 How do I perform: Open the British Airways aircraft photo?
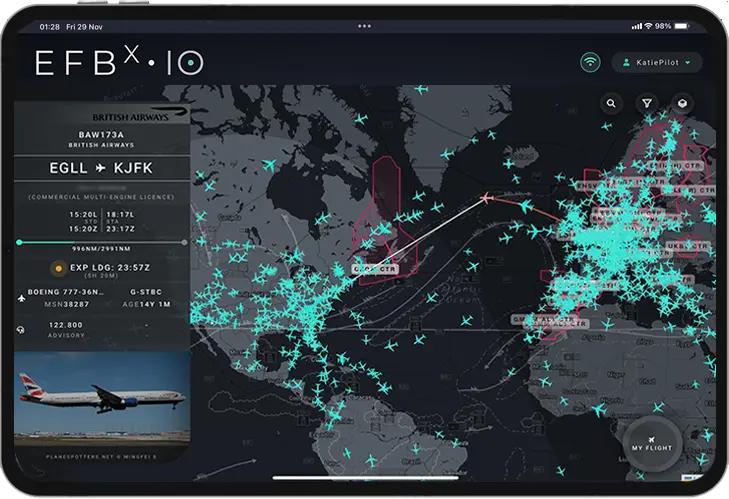102,398
